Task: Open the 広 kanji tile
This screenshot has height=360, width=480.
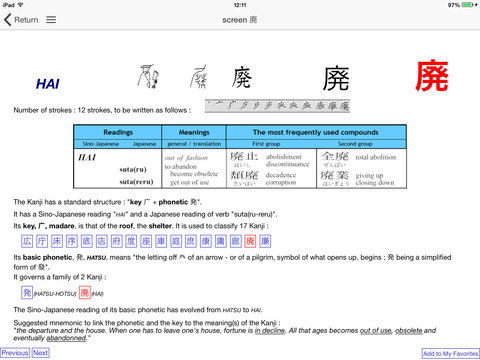Action: [27, 241]
